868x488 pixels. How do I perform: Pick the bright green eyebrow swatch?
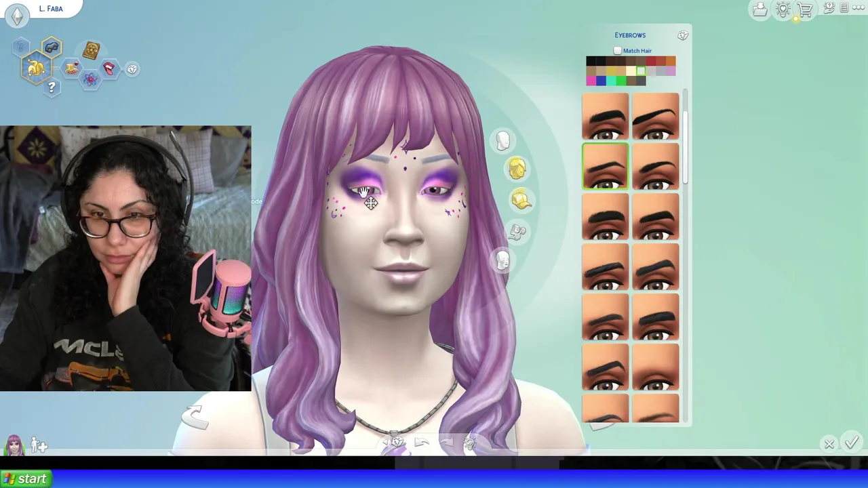pyautogui.click(x=621, y=81)
